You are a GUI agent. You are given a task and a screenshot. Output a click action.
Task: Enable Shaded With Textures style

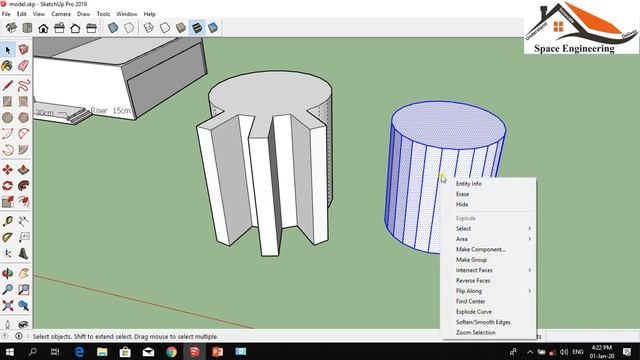point(197,28)
